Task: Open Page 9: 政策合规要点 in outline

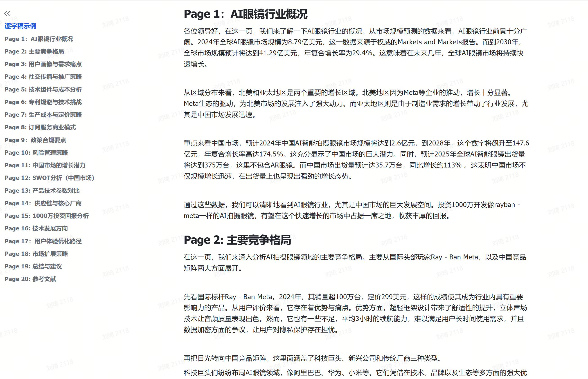Action: (x=35, y=140)
